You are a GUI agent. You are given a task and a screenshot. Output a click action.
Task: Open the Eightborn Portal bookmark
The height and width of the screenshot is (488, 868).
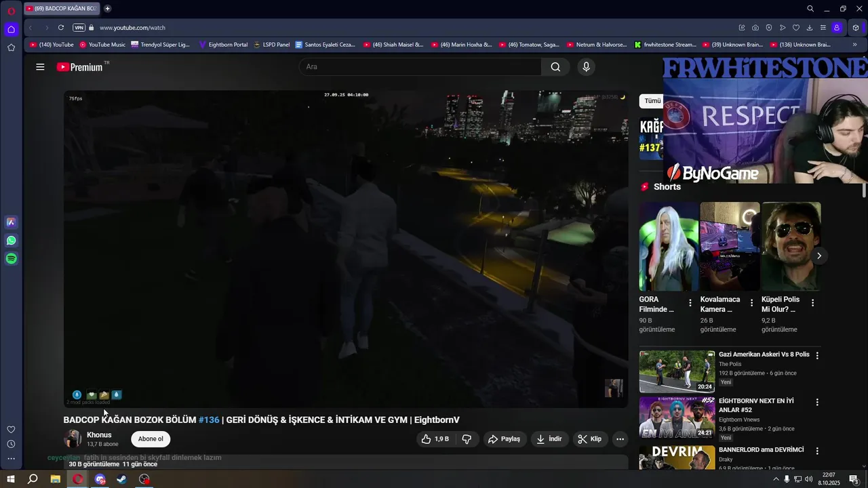tap(223, 45)
